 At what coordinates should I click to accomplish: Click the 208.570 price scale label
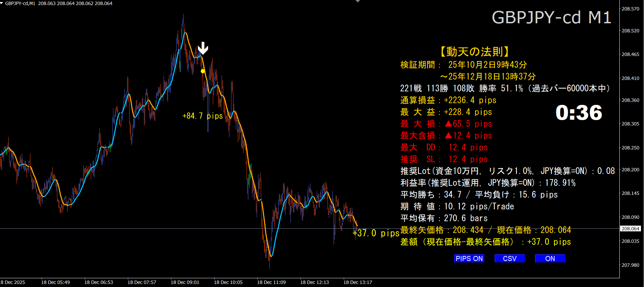631,9
